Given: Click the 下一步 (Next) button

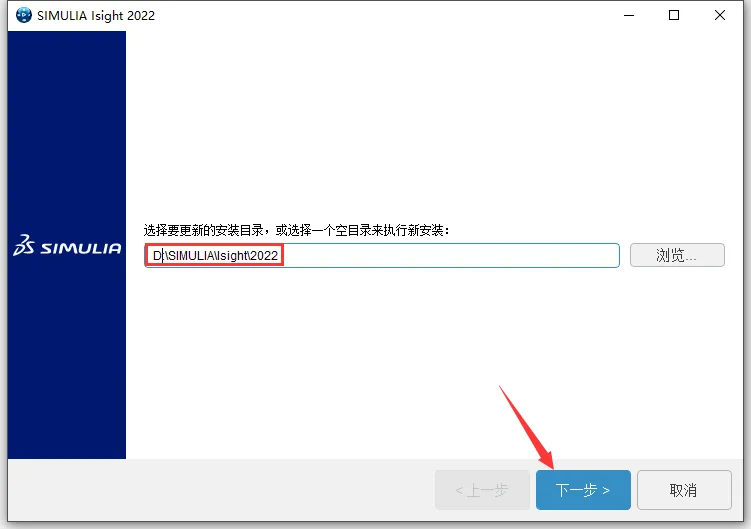Looking at the screenshot, I should click(583, 490).
